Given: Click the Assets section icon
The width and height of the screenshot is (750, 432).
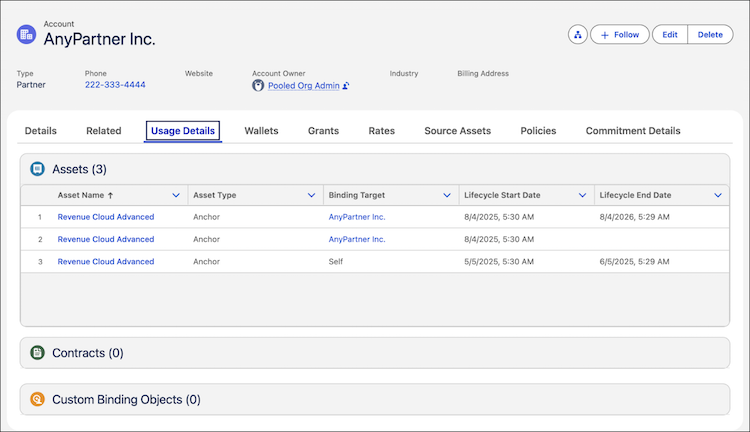Looking at the screenshot, I should tap(37, 169).
